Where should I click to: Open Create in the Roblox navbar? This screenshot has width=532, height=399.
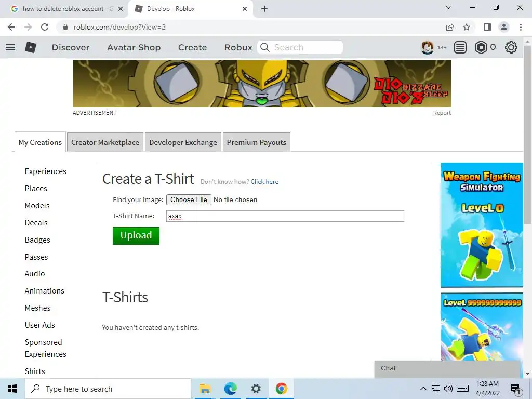(192, 47)
